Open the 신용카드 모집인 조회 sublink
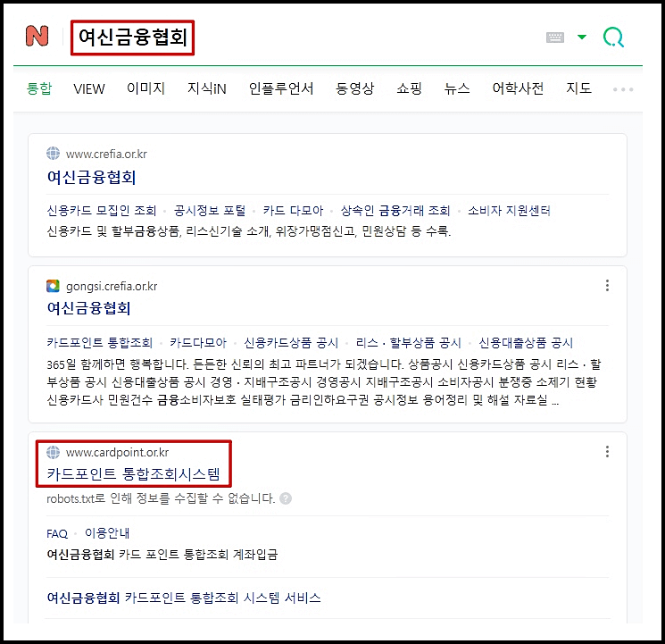Image resolution: width=665 pixels, height=644 pixels. tap(102, 211)
